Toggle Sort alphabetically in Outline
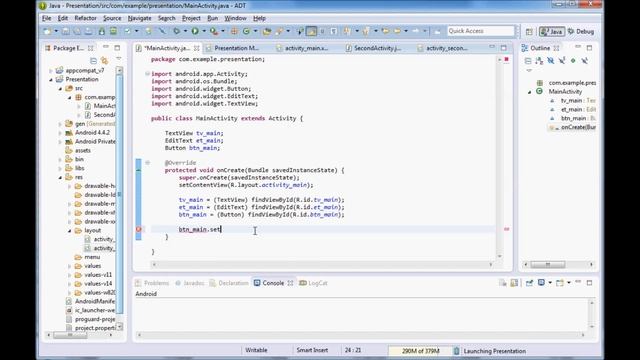640x360 pixels. coord(539,61)
